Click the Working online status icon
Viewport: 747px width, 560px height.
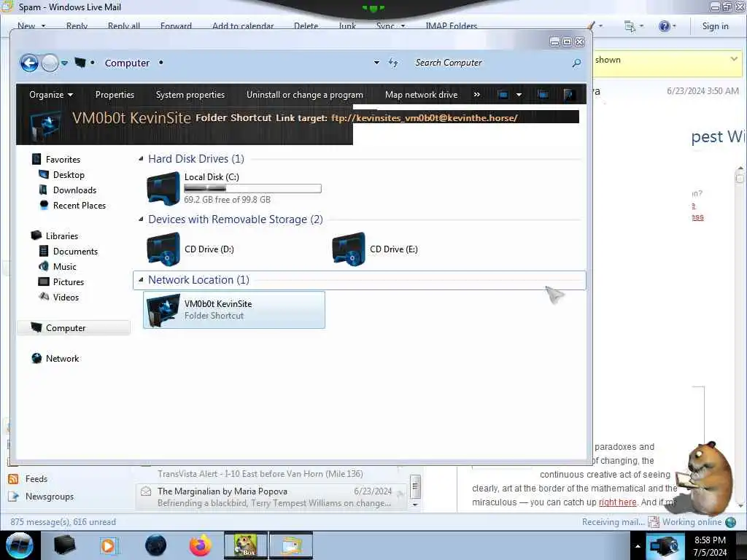pyautogui.click(x=730, y=522)
